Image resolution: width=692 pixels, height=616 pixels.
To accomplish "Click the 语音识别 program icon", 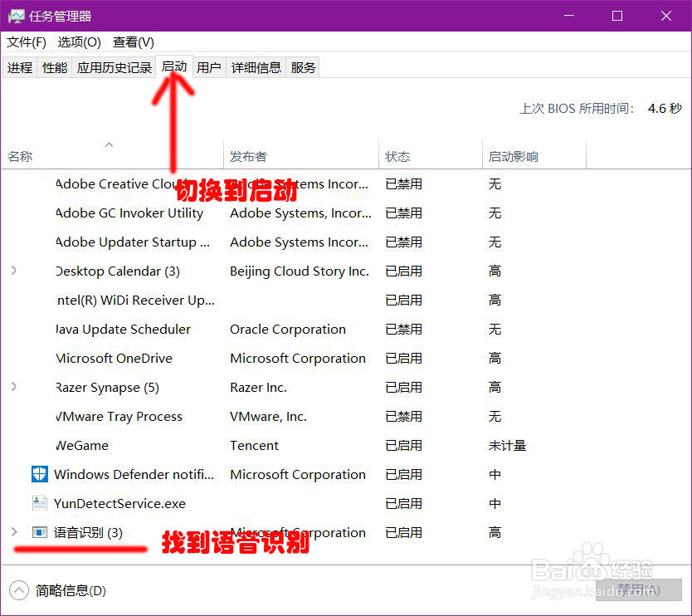I will pyautogui.click(x=41, y=532).
